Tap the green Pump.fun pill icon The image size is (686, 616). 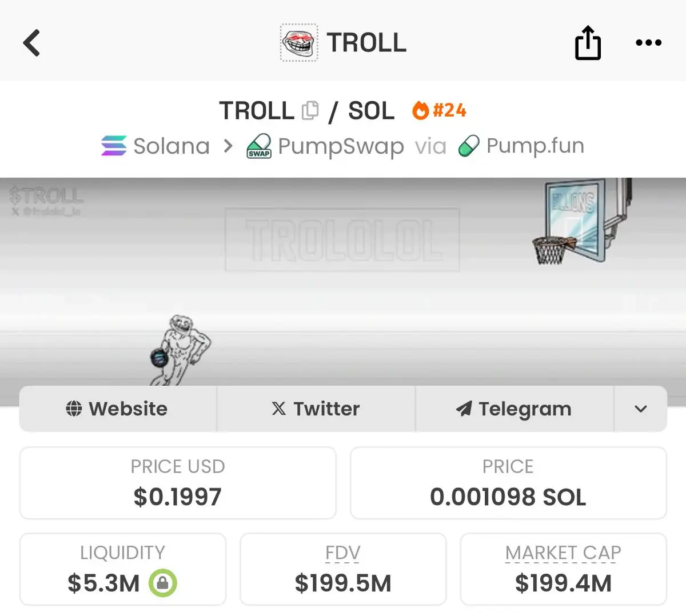coord(469,146)
